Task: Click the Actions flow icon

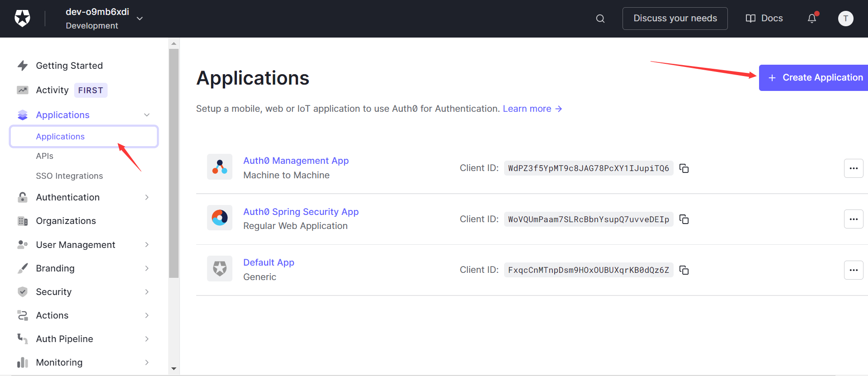Action: [x=23, y=315]
